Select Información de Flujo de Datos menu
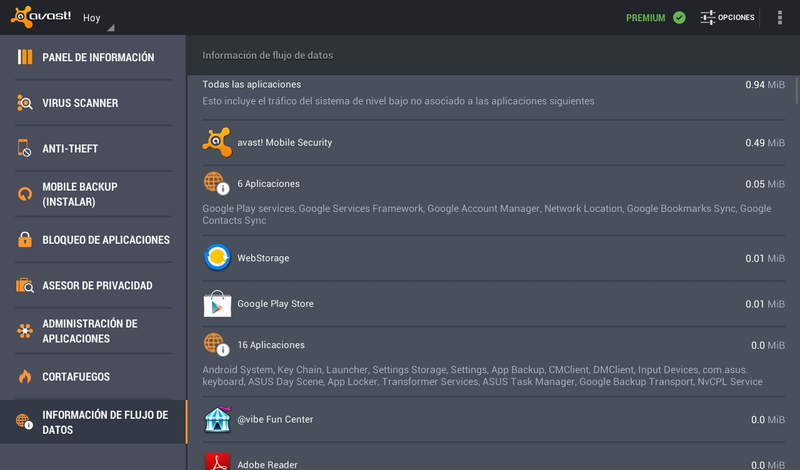The width and height of the screenshot is (800, 470). (x=93, y=422)
